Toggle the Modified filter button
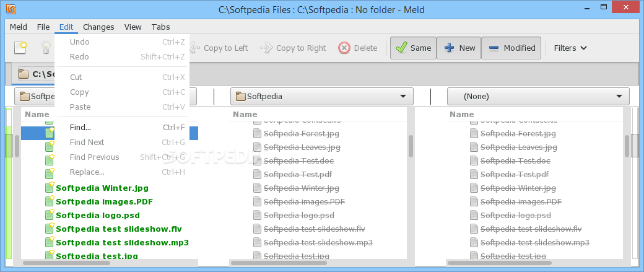644x272 pixels. tap(511, 48)
